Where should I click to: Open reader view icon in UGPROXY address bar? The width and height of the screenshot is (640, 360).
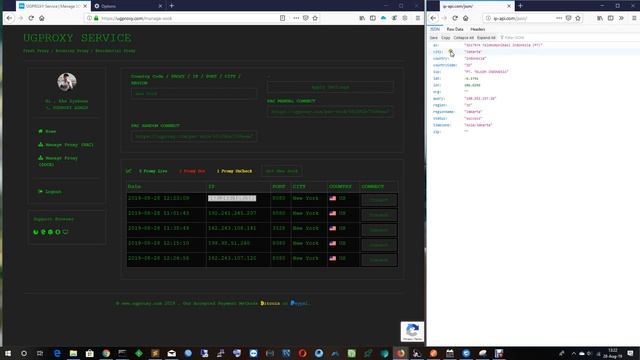coord(282,18)
